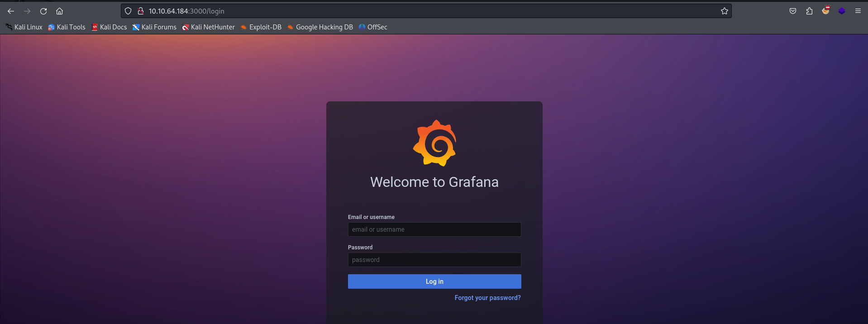Reload the current page
This screenshot has width=868, height=324.
(43, 11)
